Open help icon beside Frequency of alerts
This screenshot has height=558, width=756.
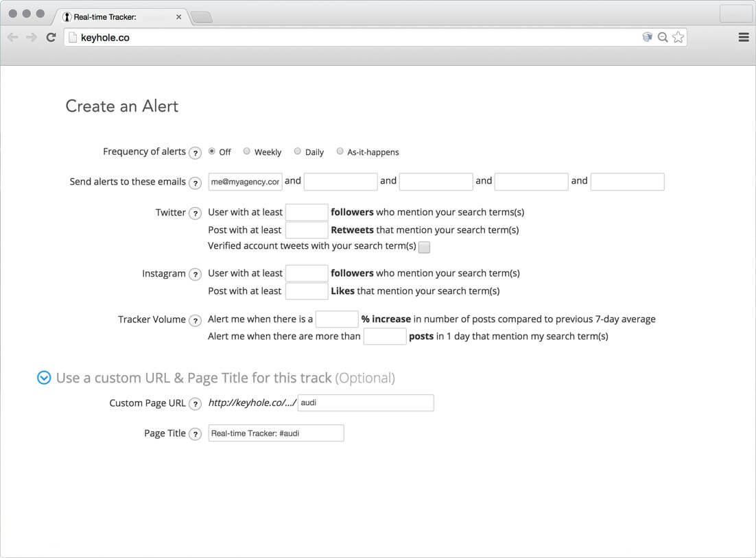click(195, 154)
